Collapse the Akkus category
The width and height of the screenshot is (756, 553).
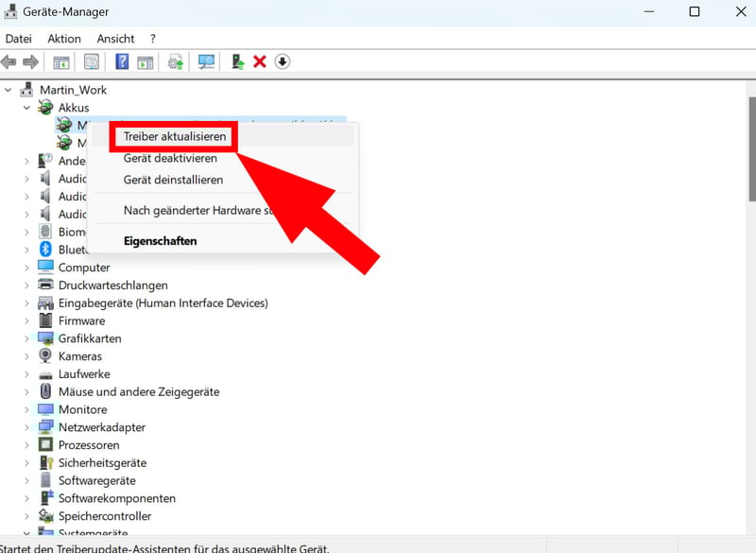[x=26, y=108]
